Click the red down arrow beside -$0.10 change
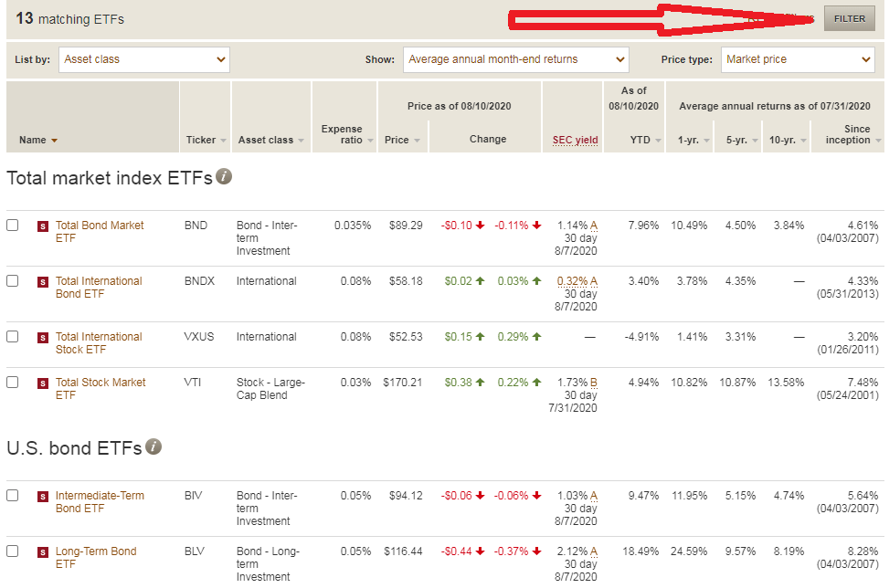The image size is (889, 588). [481, 226]
